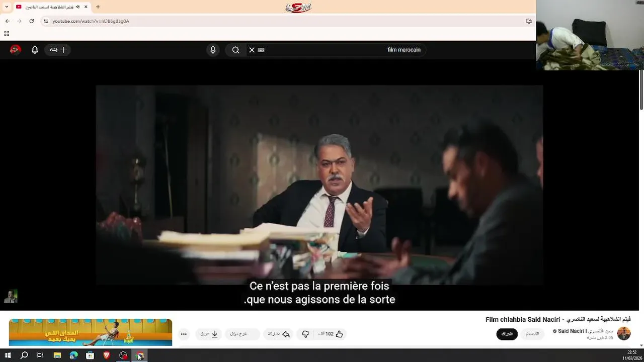The image size is (644, 362).
Task: Click the video title 'Film chlahbia Said Naciri'
Action: point(558,319)
